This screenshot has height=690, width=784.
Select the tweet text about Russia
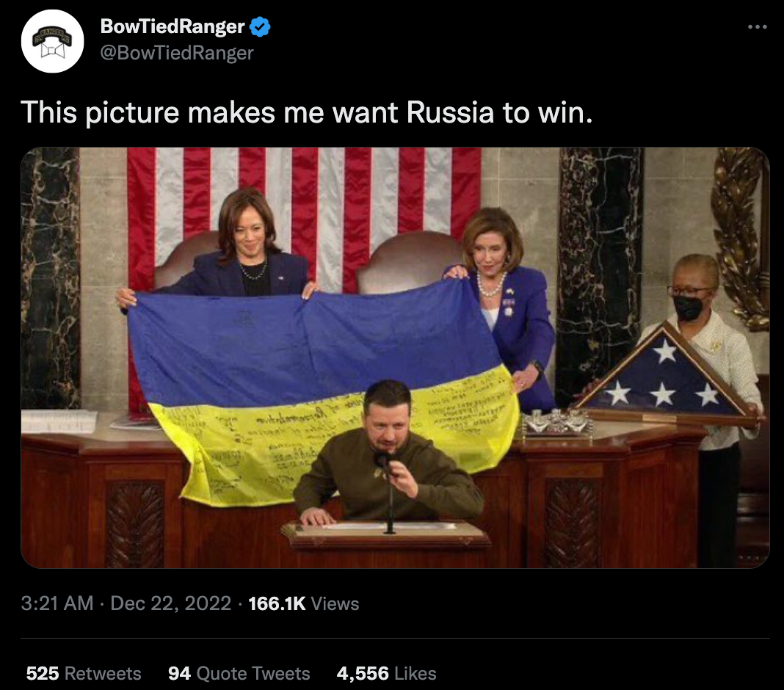click(x=307, y=112)
